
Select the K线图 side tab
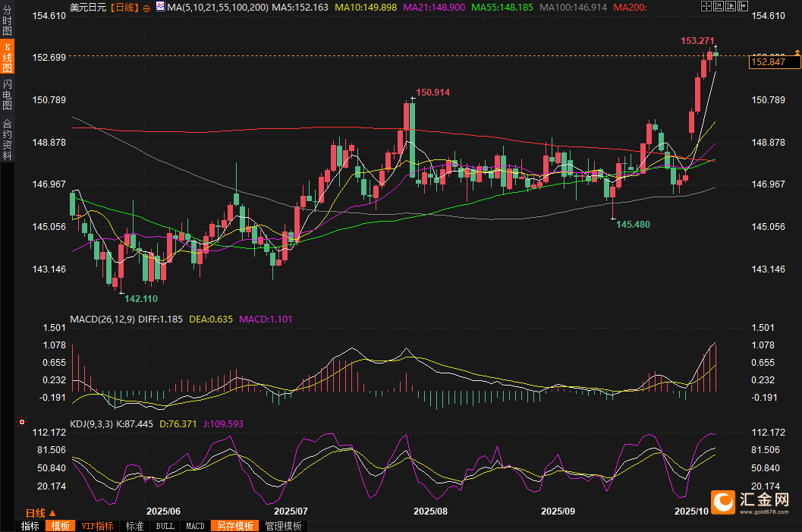pyautogui.click(x=7, y=58)
